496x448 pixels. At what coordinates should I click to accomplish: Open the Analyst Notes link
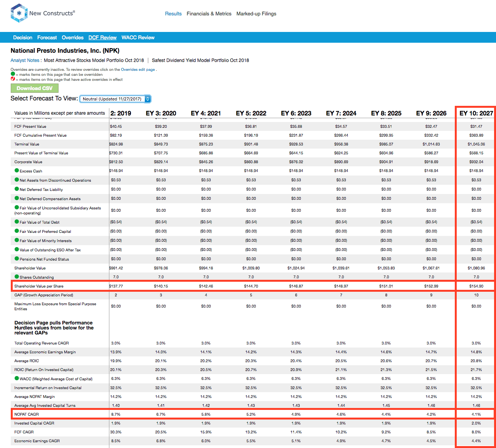(25, 60)
